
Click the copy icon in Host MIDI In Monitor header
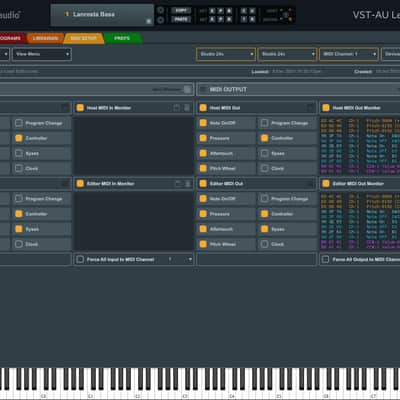[177, 108]
